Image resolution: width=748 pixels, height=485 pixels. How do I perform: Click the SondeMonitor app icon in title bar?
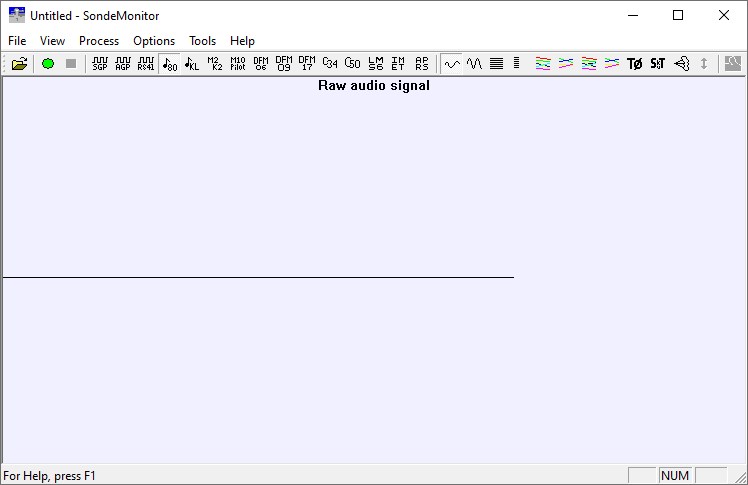(x=17, y=15)
